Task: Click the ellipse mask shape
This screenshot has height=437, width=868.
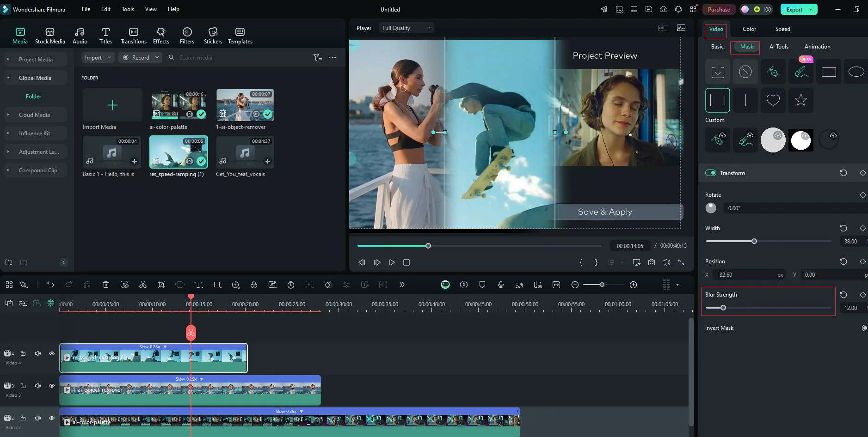Action: (856, 72)
